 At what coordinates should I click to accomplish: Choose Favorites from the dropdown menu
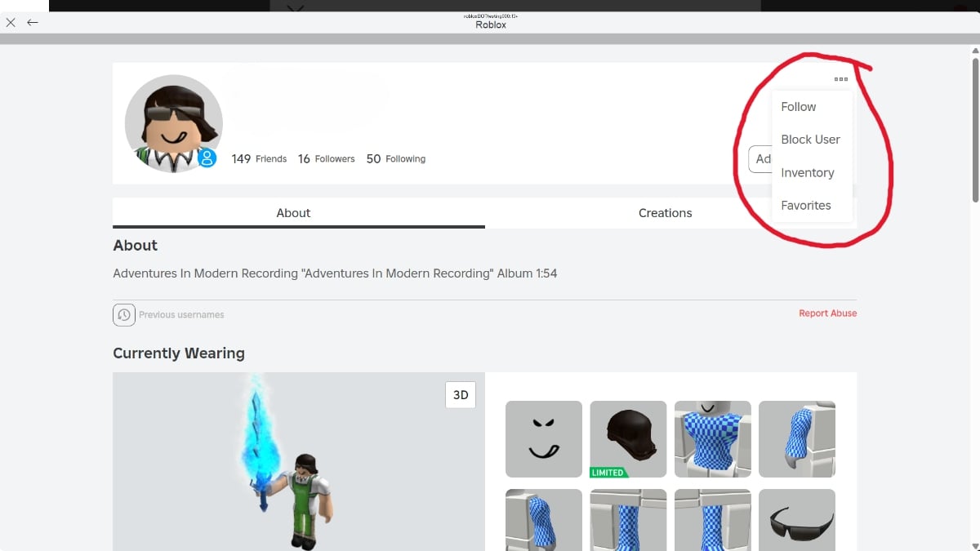coord(806,205)
